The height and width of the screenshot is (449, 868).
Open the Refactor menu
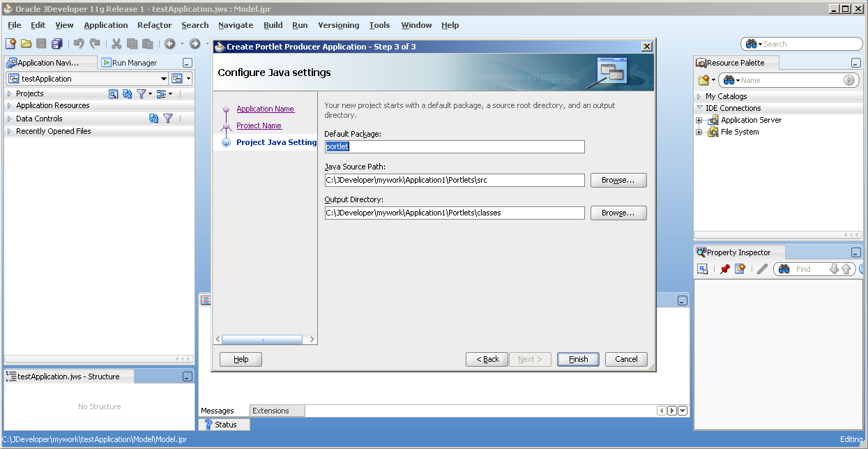pos(154,25)
